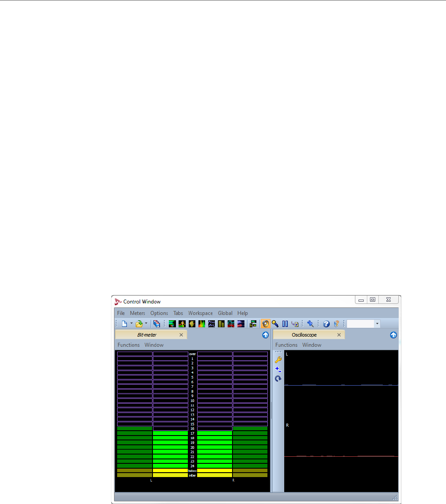Click the Control Window app logo icon
Image resolution: width=446 pixels, height=504 pixels.
coord(118,302)
